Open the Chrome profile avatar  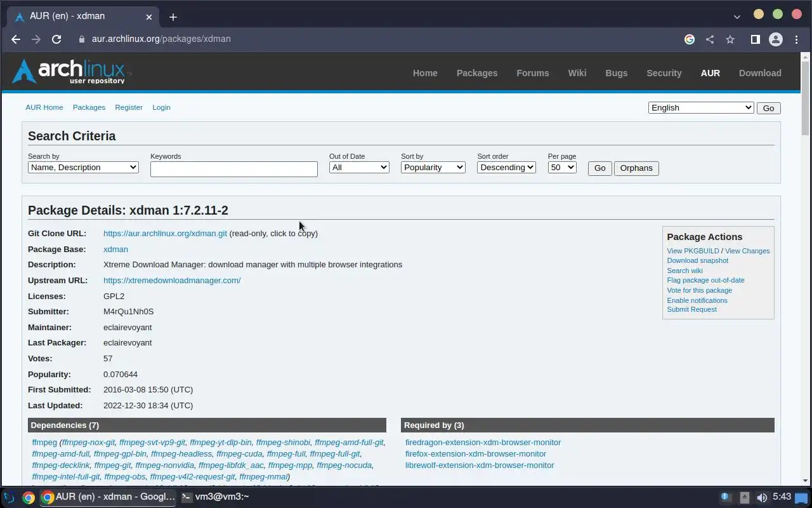coord(775,39)
